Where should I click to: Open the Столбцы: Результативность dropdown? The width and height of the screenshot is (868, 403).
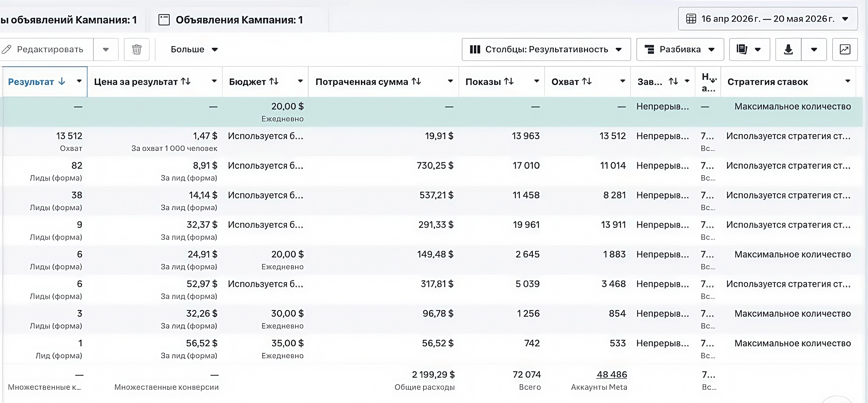[546, 49]
